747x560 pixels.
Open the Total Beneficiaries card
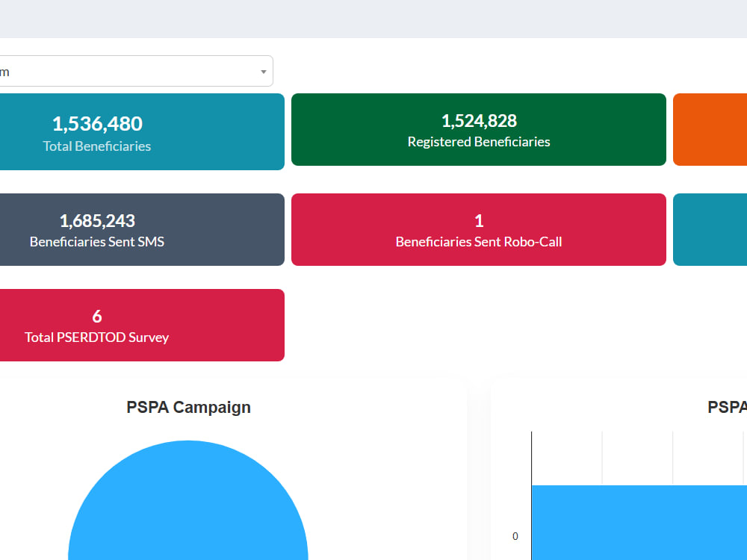pyautogui.click(x=142, y=131)
